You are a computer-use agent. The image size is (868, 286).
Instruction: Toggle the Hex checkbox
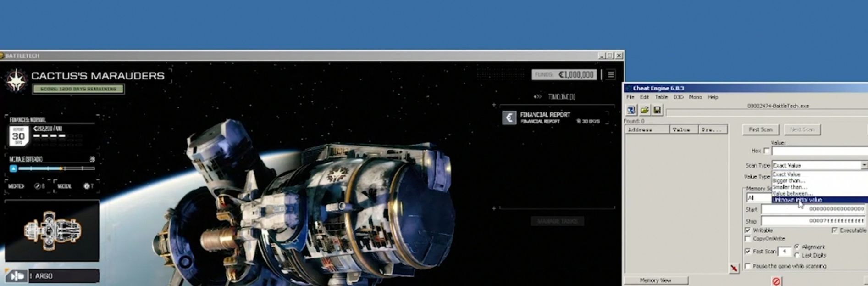pos(766,151)
